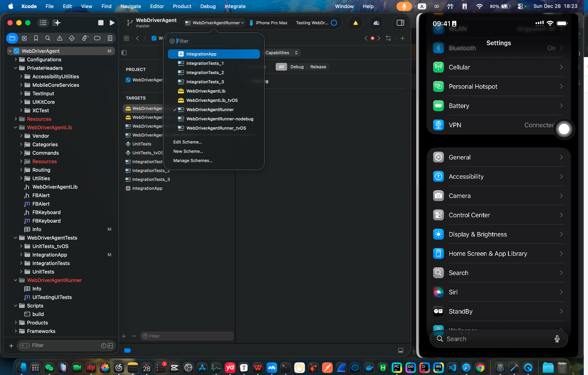The image size is (588, 375).
Task: Open Display & Brightness in simulator
Action: [498, 234]
